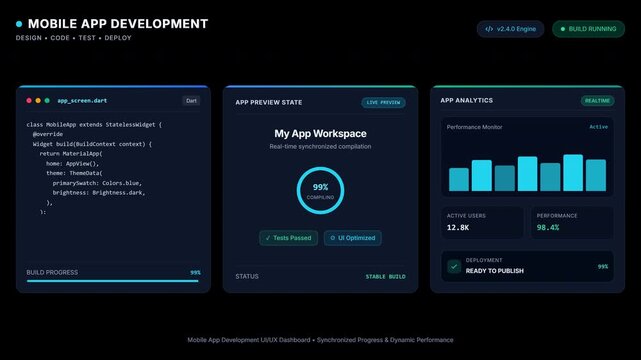Click the READY TO PUBLISH text
The height and width of the screenshot is (360, 641).
click(495, 271)
